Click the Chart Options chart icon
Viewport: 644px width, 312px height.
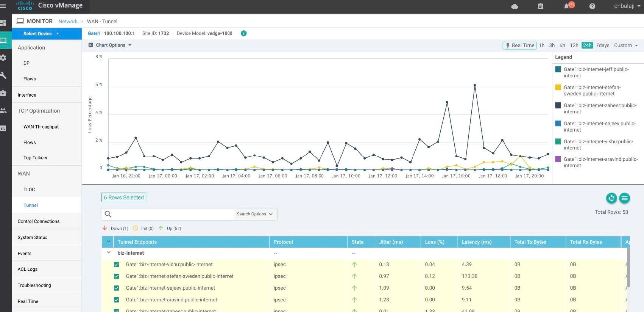91,45
